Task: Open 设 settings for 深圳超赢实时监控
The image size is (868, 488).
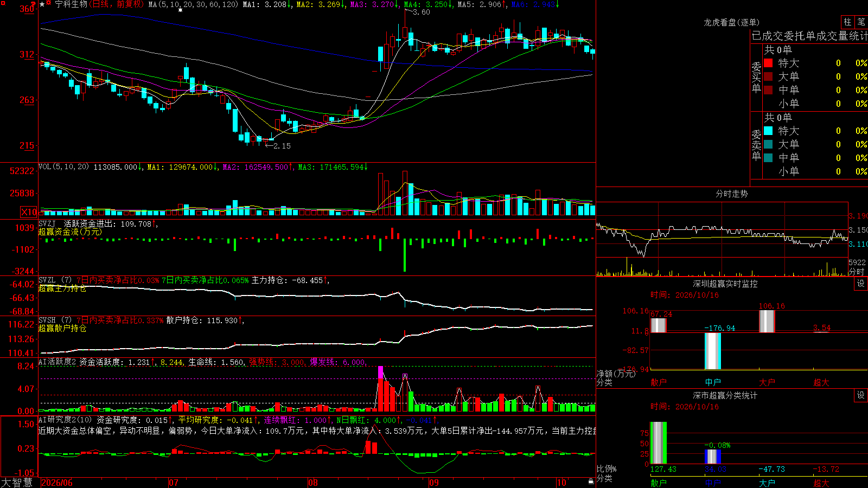Action: point(861,284)
